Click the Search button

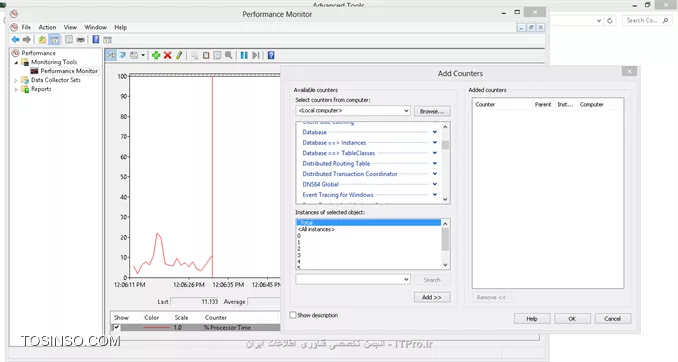coord(432,280)
